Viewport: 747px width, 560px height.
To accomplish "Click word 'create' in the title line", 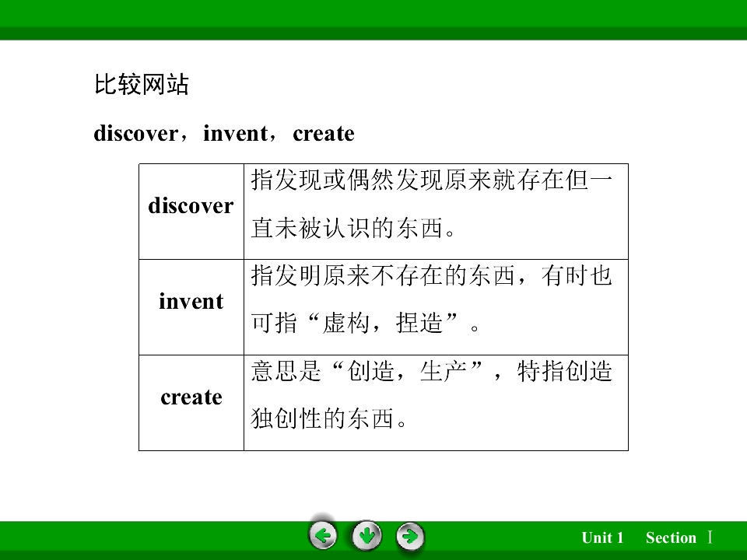I will 324,134.
